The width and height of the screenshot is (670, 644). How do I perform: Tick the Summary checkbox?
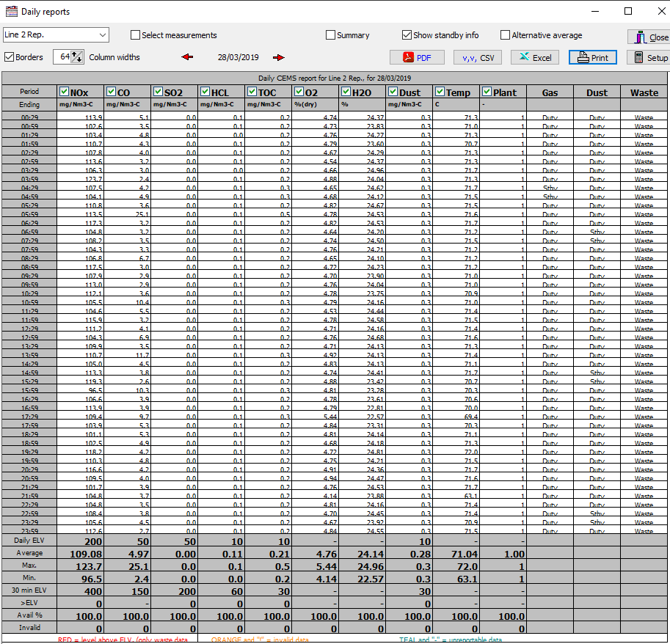[x=331, y=35]
